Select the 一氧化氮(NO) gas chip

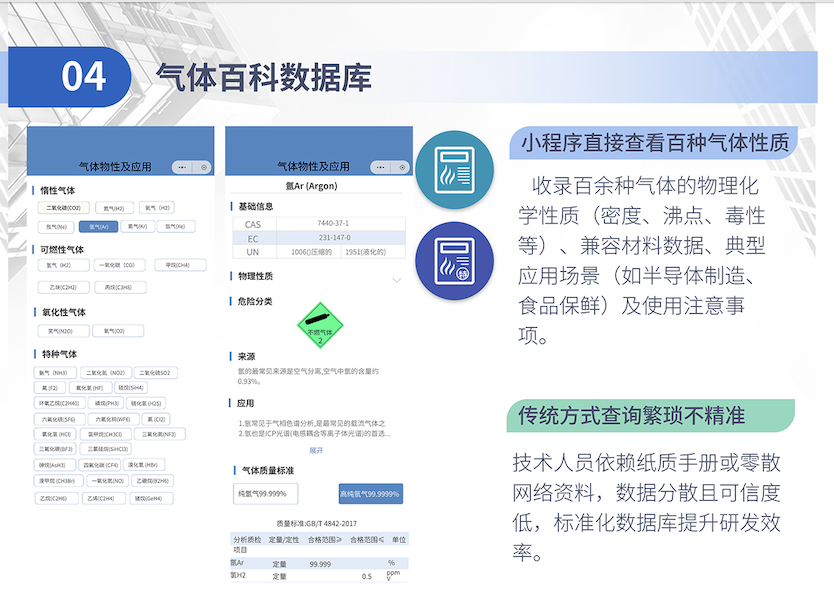(107, 481)
